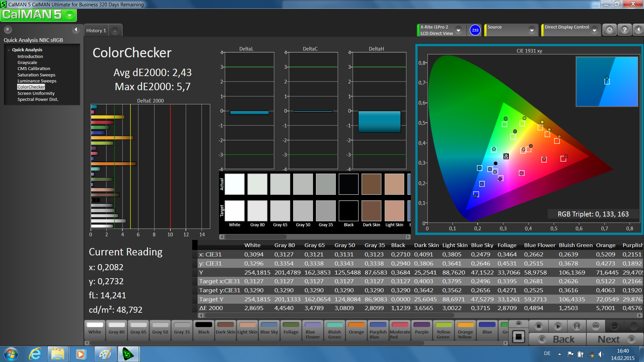Add a new history tab

pos(115,31)
